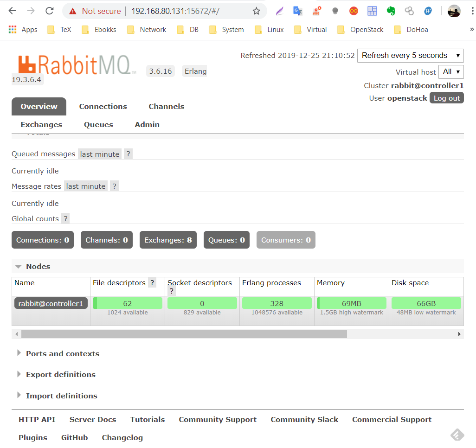Log out of user openstack
Image resolution: width=476 pixels, height=448 pixels.
(447, 98)
